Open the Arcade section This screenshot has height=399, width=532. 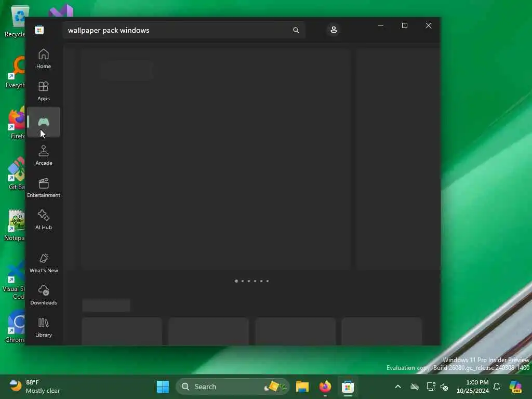point(44,155)
